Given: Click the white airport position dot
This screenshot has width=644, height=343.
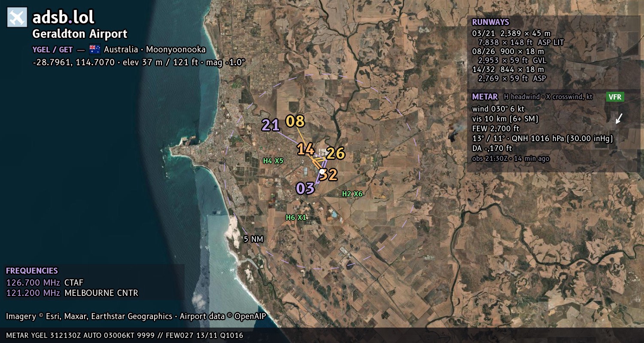Looking at the screenshot, I should coord(322,172).
